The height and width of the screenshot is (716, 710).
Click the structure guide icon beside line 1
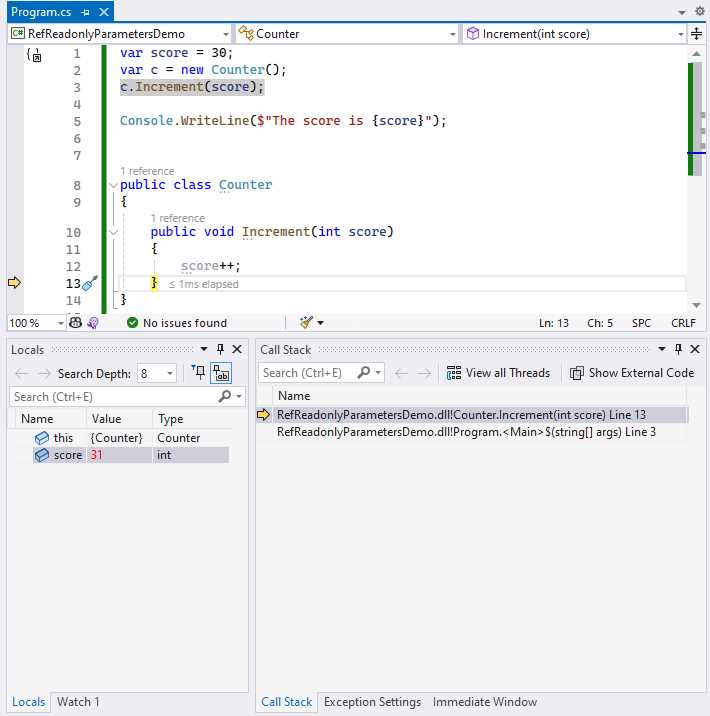click(x=34, y=55)
